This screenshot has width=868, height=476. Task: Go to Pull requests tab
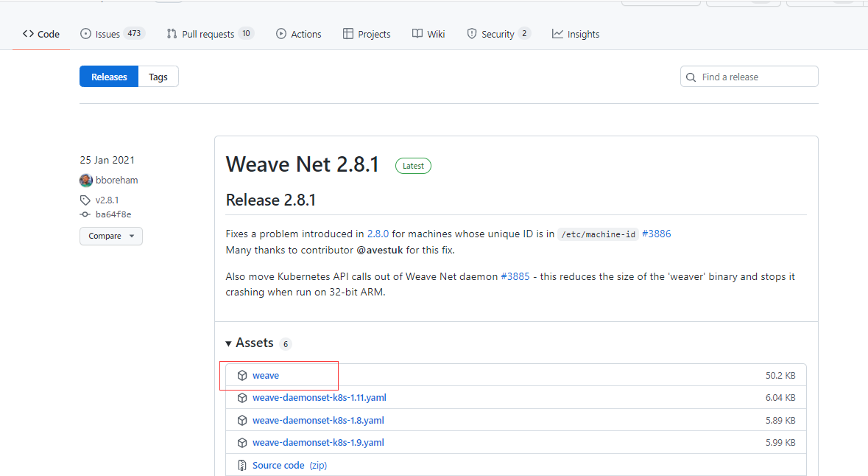coord(210,34)
